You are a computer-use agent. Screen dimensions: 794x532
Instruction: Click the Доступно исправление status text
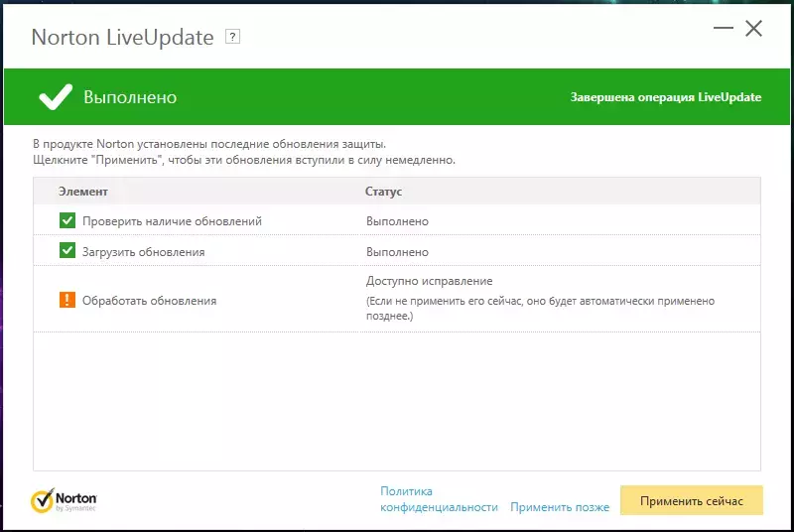429,281
